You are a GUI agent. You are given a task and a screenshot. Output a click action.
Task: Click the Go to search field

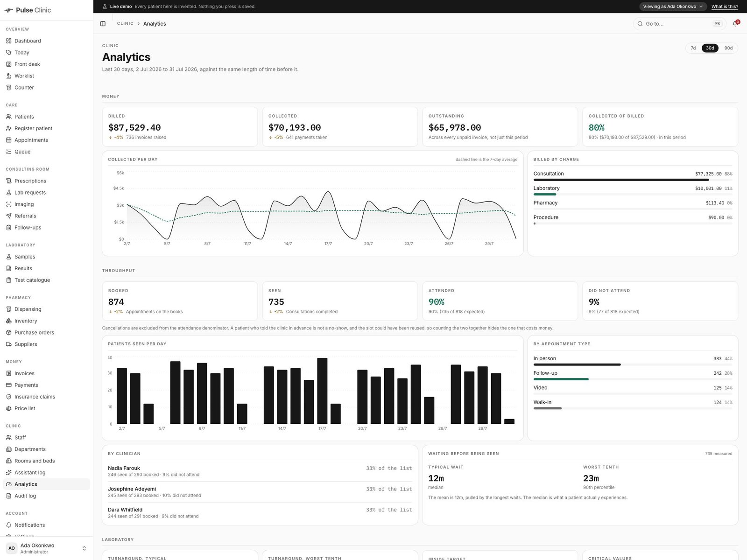(679, 24)
